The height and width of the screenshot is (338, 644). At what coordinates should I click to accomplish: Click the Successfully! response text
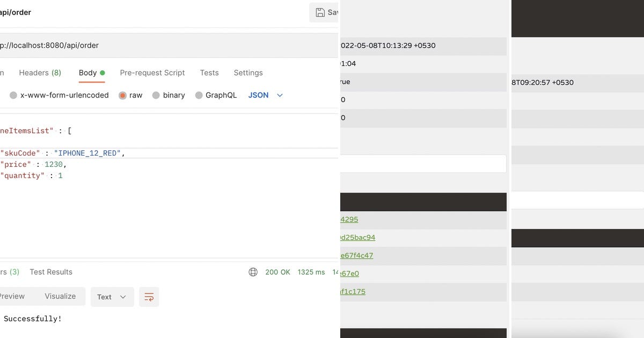pyautogui.click(x=33, y=318)
